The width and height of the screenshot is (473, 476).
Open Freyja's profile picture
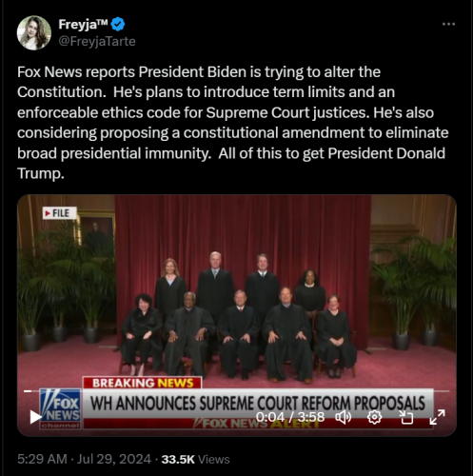[x=34, y=32]
